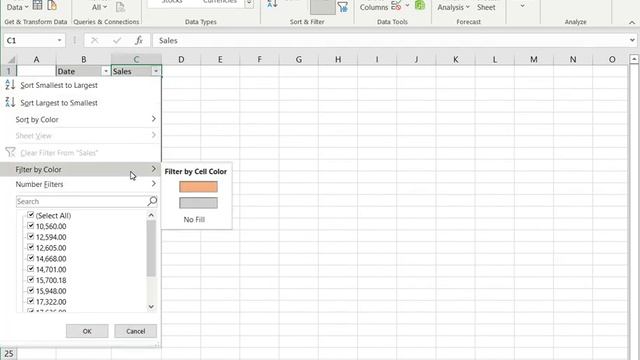
Task: Select row header 25
Action: 9,353
